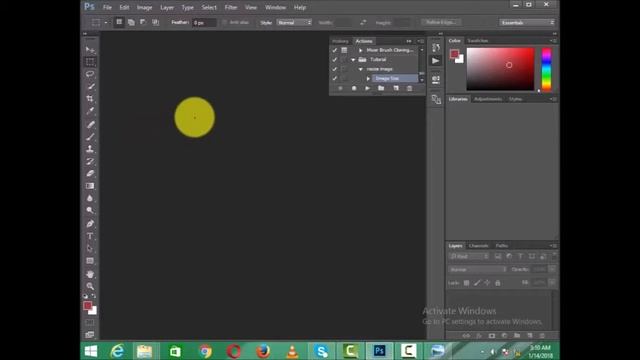Viewport: 640px width, 360px height.
Task: Select the Move tool
Action: tap(90, 50)
